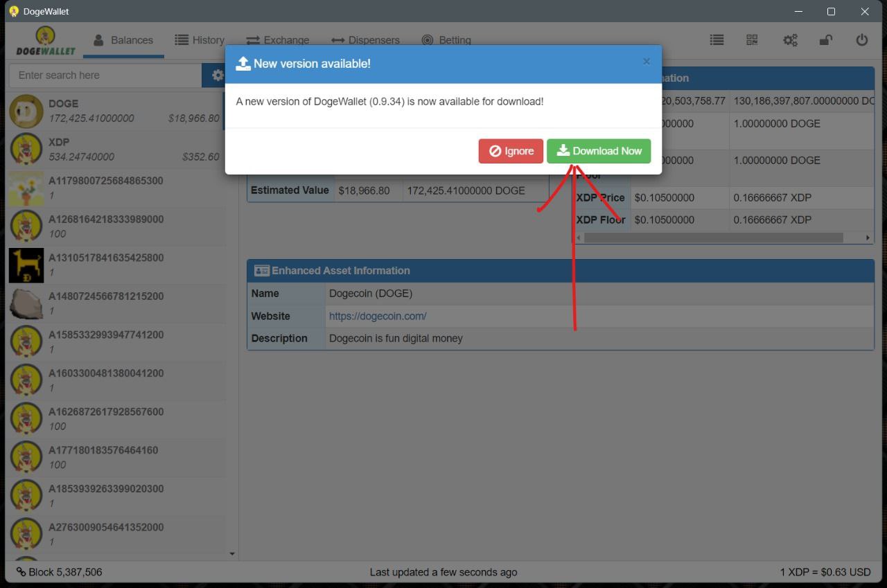The height and width of the screenshot is (588, 887).
Task: Click the unlock padlock icon
Action: (825, 40)
